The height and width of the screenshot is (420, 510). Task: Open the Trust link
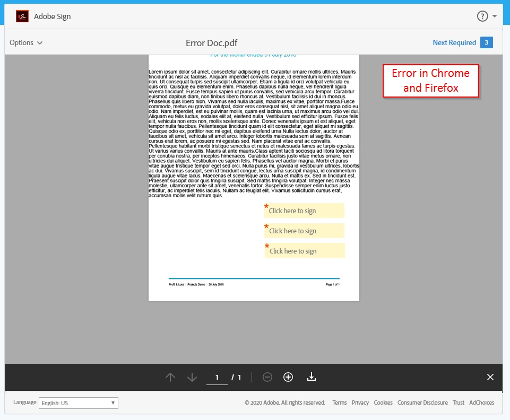(459, 402)
